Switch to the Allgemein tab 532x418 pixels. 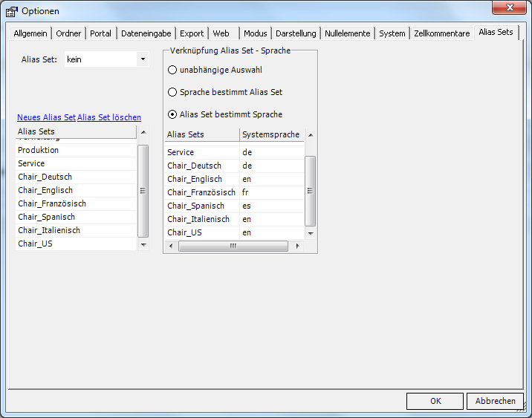click(x=30, y=33)
